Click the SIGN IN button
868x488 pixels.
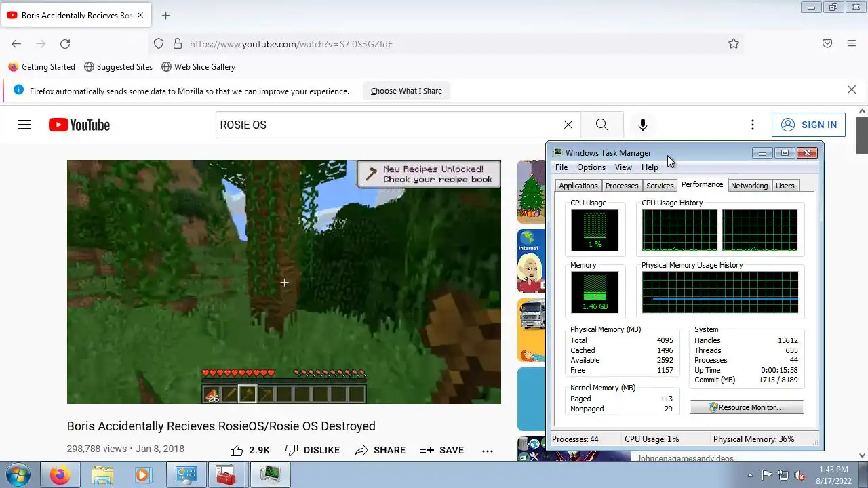click(x=808, y=125)
